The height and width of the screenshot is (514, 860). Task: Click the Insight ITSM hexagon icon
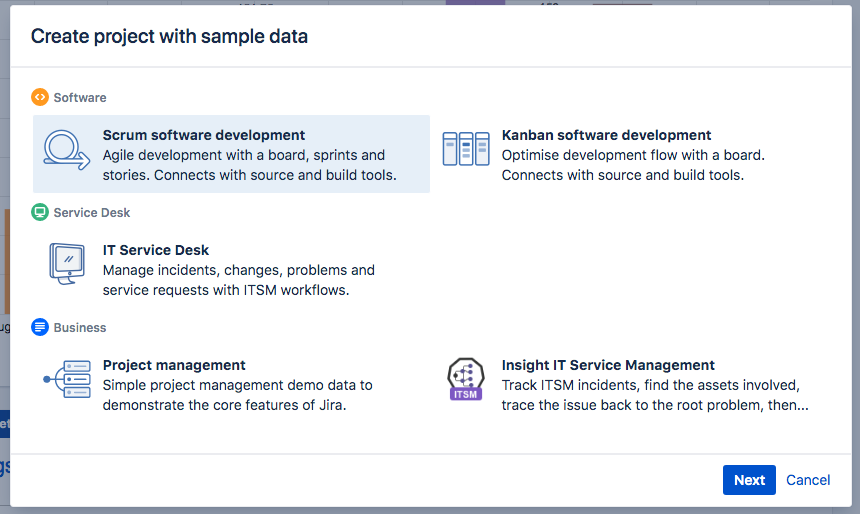click(466, 379)
